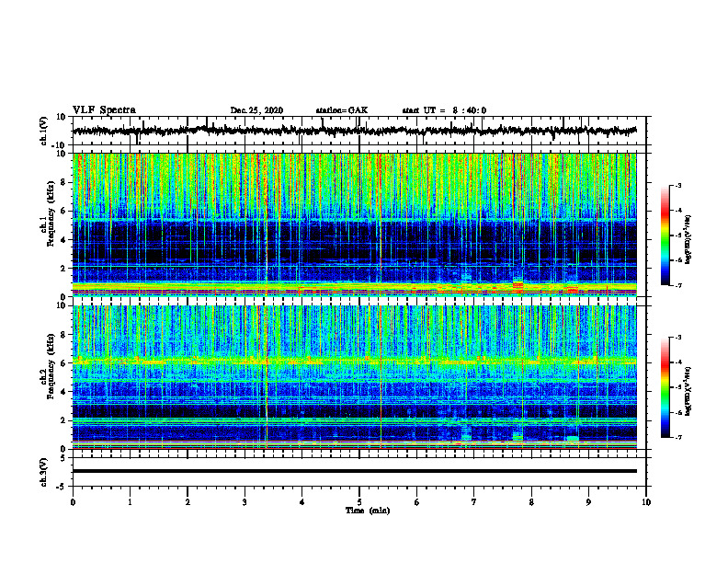This screenshot has height=563, width=728.
Task: Click the ch.1 PSD color scale bar
Action: click(665, 236)
